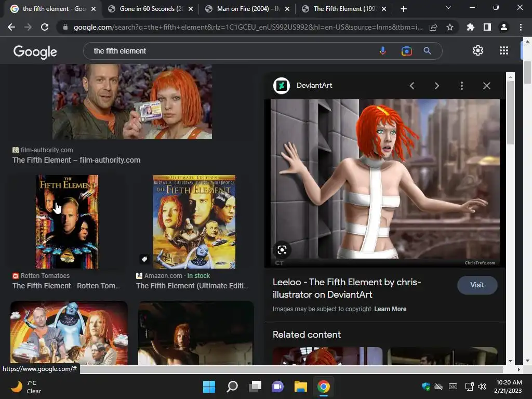Click the DeviantArt logo icon
532x399 pixels.
pyautogui.click(x=282, y=86)
